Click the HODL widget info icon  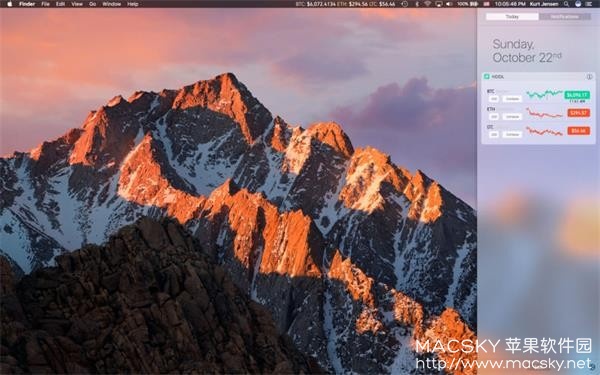pos(589,77)
